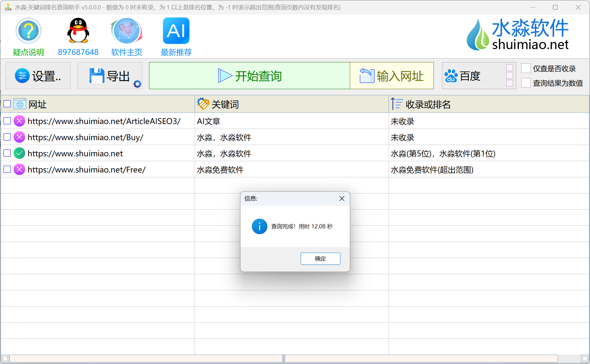This screenshot has width=590, height=364.
Task: Click the 水淼软件 shuimiao.net logo
Action: 518,35
